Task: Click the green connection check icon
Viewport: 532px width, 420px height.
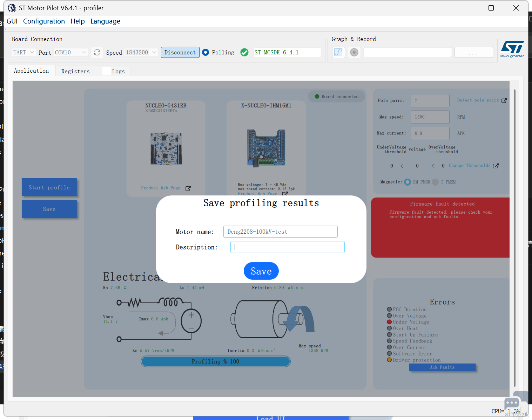Action: (x=244, y=52)
